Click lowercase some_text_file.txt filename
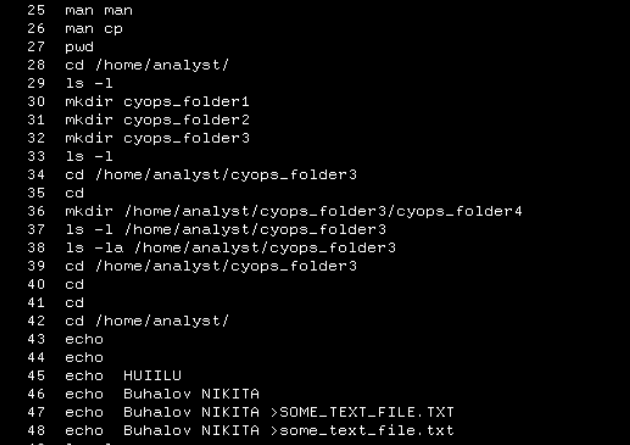This screenshot has width=630, height=445. (367, 431)
